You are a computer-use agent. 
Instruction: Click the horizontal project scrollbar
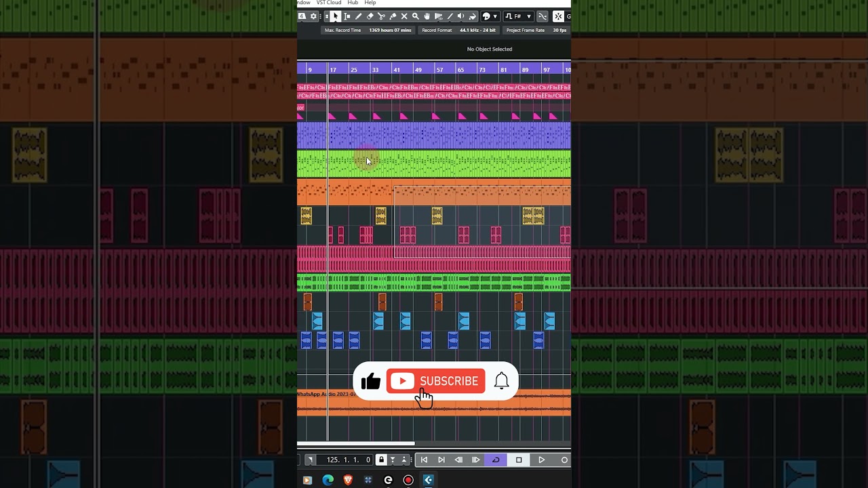tap(356, 445)
